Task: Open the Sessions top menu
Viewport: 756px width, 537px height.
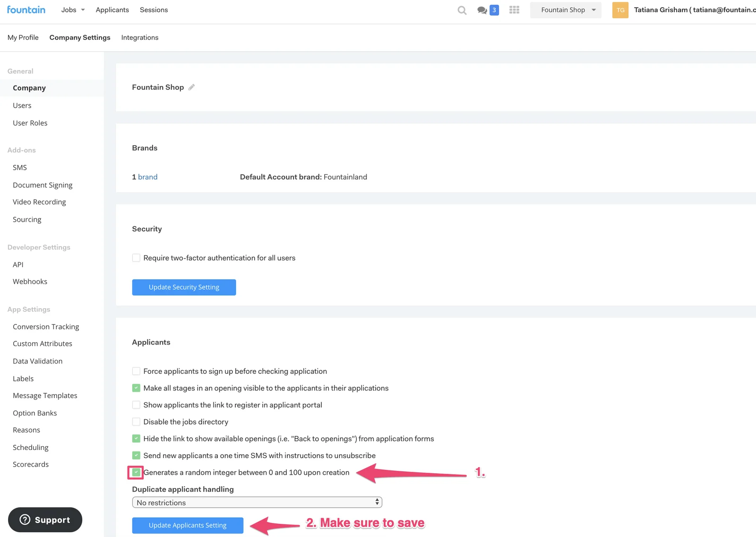Action: (x=154, y=10)
